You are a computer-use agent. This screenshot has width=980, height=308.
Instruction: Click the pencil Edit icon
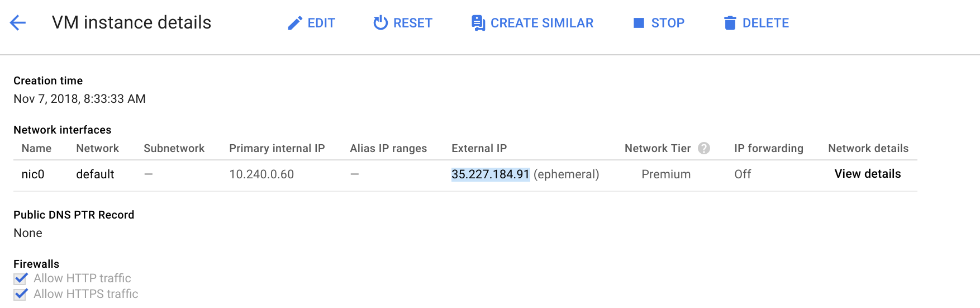point(294,23)
